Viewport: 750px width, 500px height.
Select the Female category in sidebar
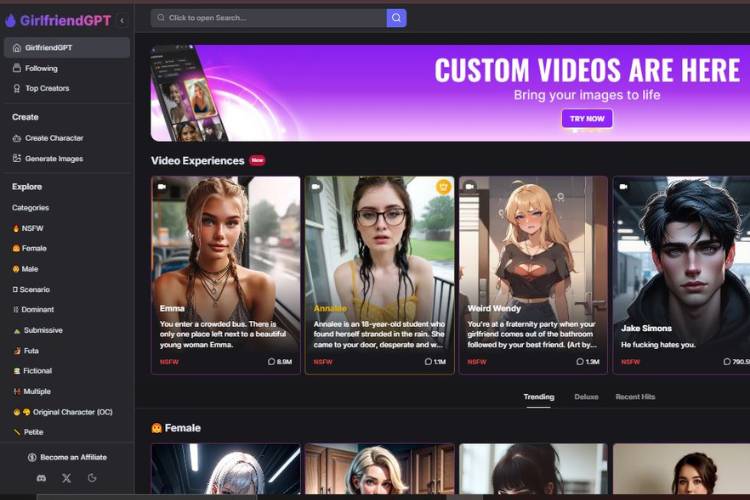[x=29, y=248]
